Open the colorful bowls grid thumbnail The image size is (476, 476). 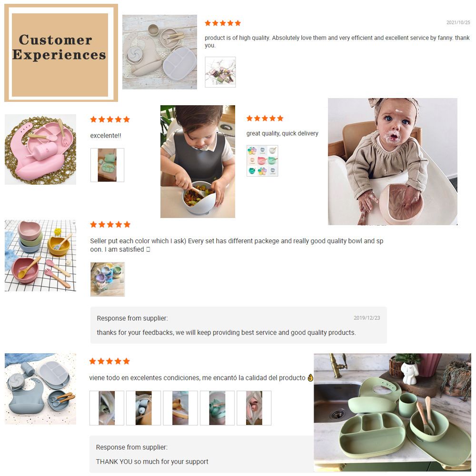[262, 160]
